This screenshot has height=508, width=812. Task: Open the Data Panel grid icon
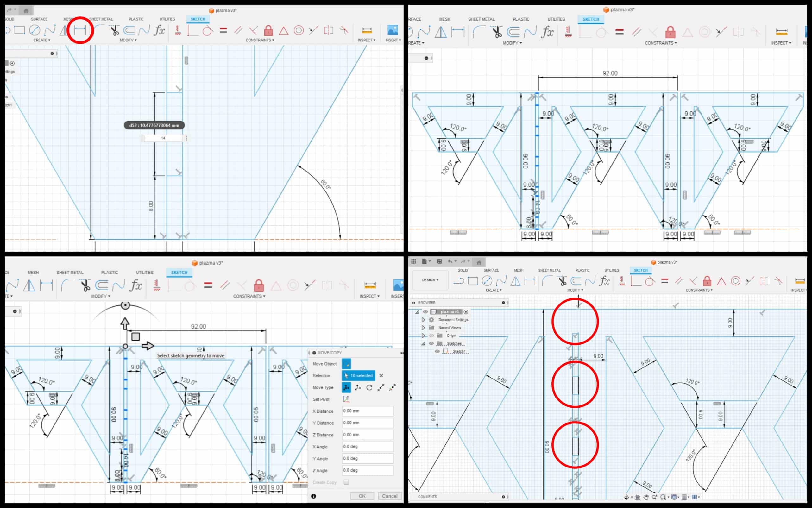point(413,261)
